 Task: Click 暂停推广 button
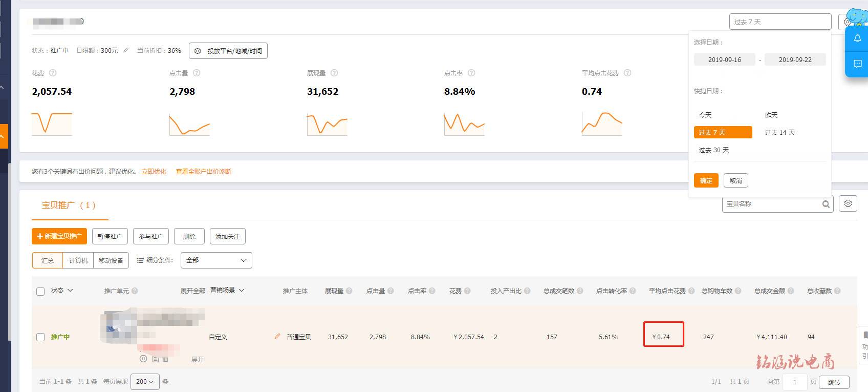point(110,236)
